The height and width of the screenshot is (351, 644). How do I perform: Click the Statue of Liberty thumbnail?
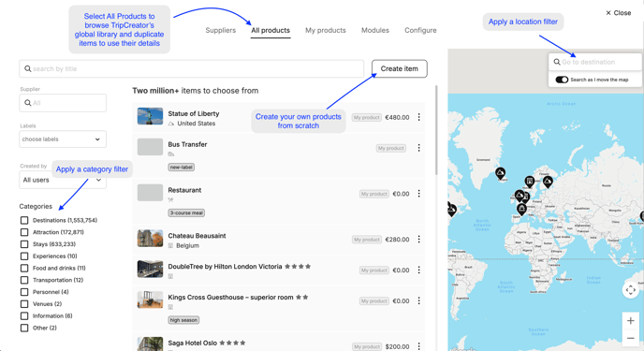150,116
